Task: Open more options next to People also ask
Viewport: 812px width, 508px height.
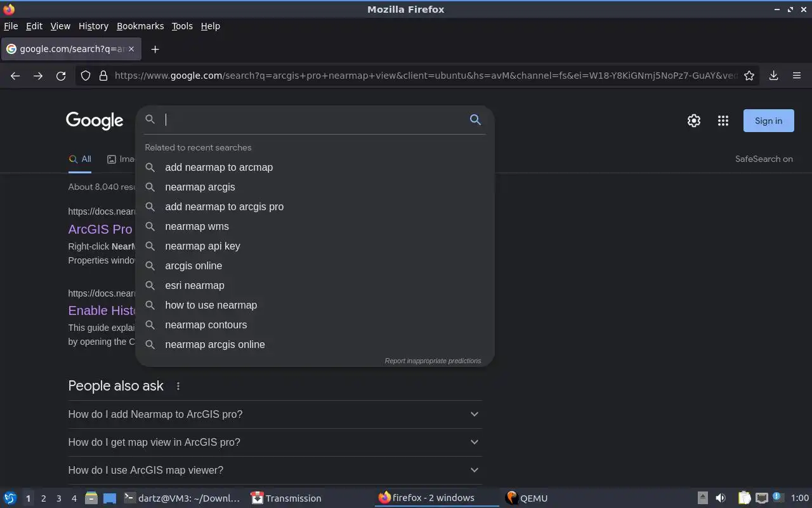Action: [x=178, y=386]
